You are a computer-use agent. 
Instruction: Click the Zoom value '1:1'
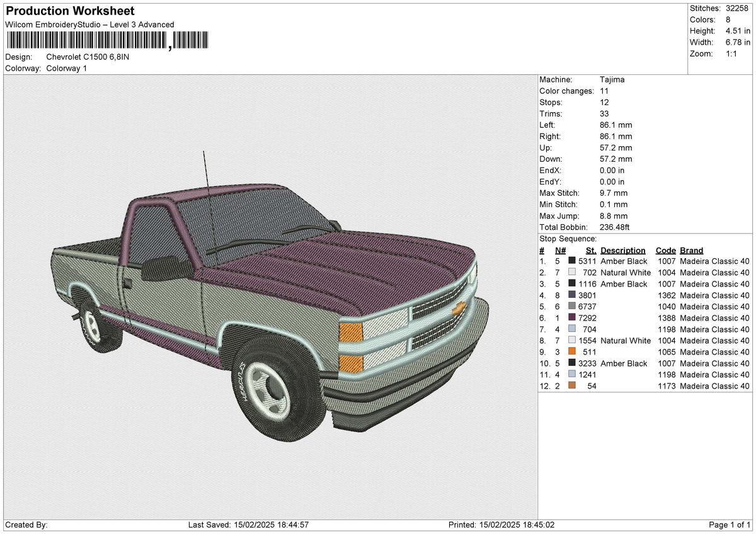click(x=732, y=54)
